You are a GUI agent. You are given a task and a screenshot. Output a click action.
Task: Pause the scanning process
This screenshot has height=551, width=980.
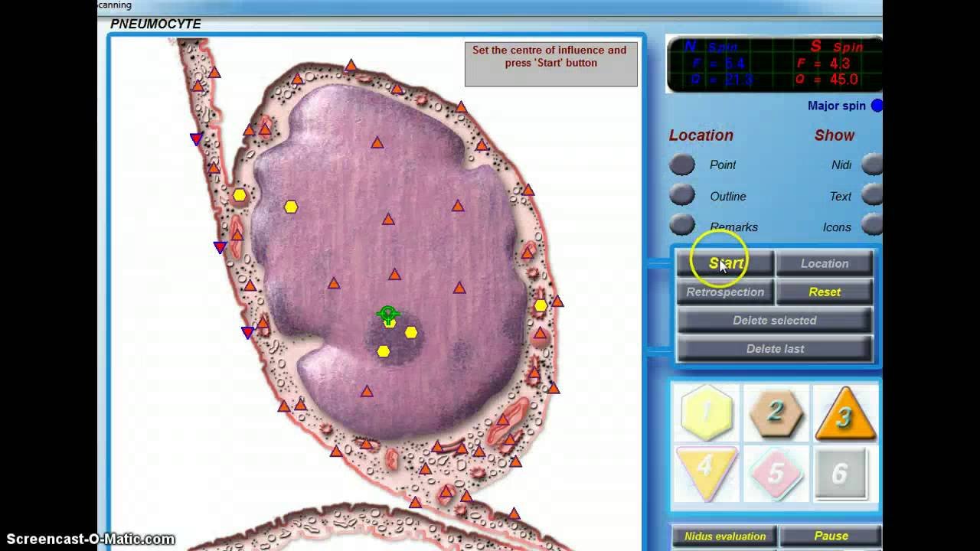pos(831,536)
